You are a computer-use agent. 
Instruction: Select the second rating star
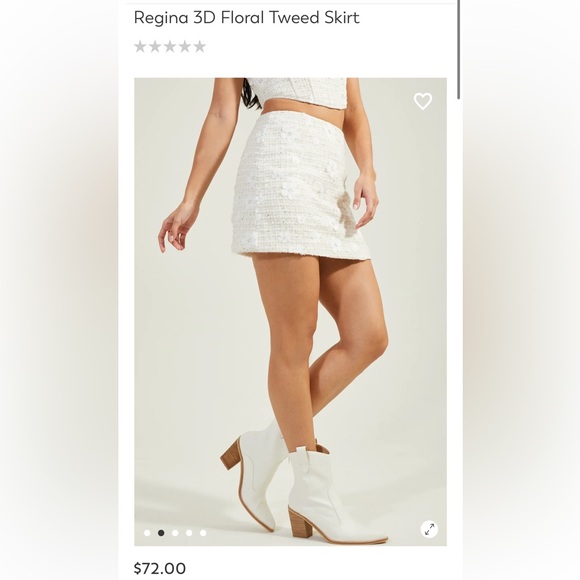pyautogui.click(x=155, y=47)
